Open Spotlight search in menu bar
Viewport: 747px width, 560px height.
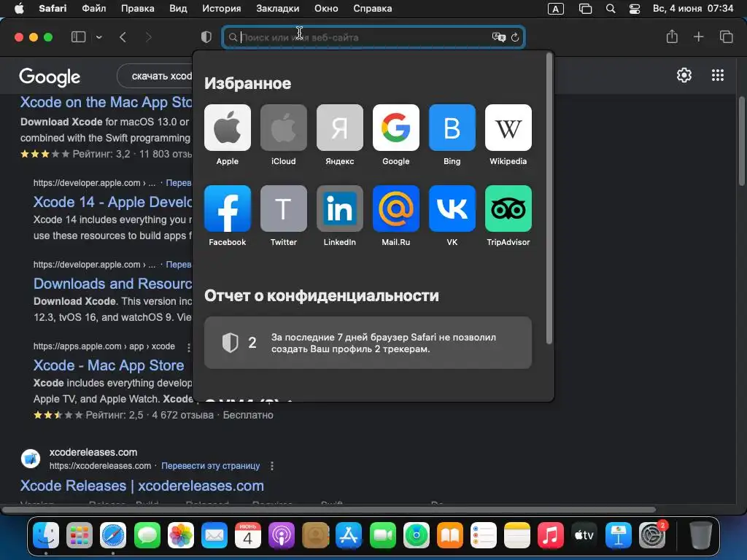click(x=611, y=9)
